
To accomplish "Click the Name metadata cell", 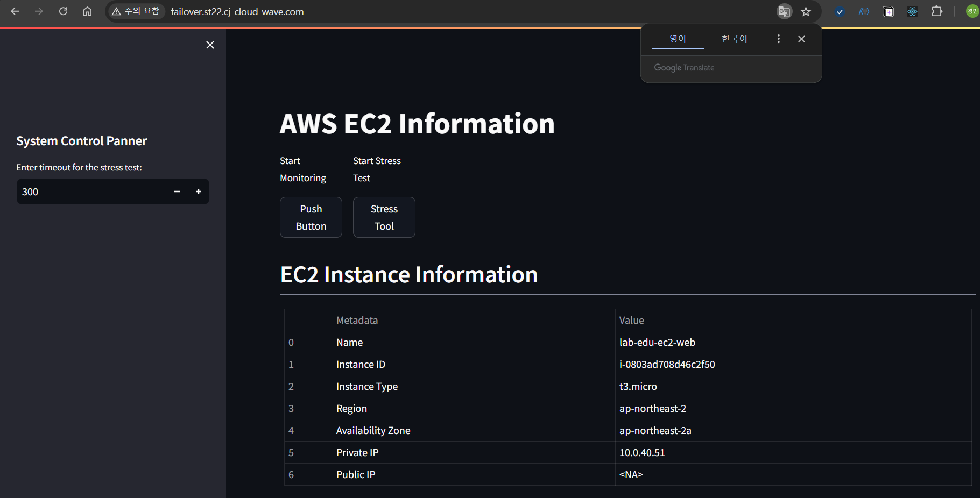I will tap(474, 342).
